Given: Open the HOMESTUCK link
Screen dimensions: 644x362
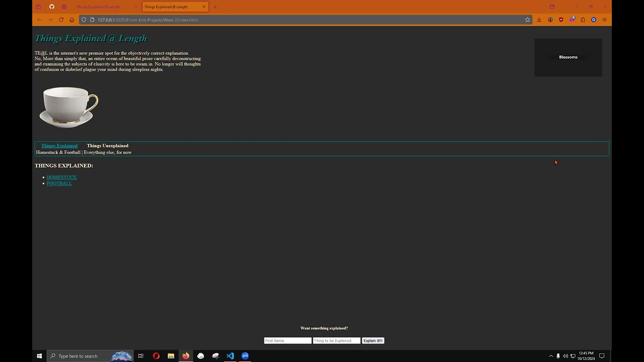Looking at the screenshot, I should click(x=61, y=177).
